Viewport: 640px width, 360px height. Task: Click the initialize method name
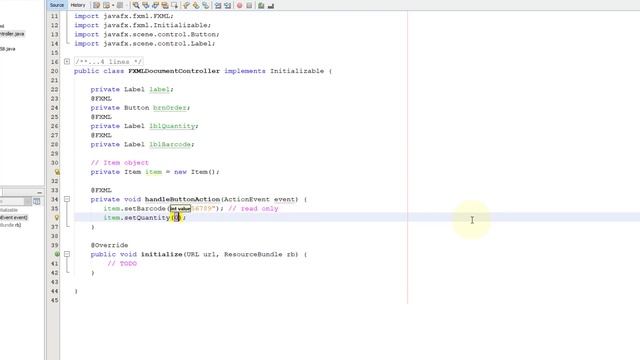click(162, 254)
